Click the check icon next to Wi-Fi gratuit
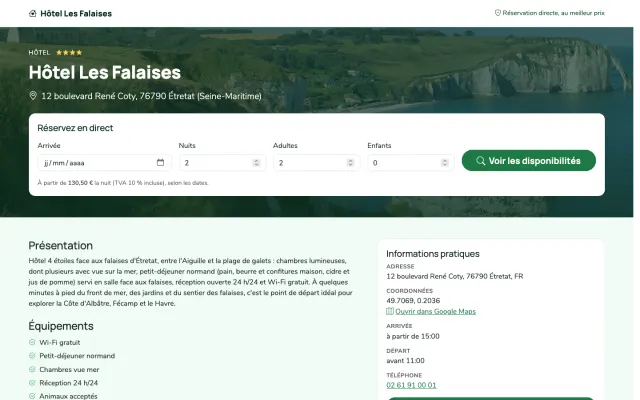Image resolution: width=640 pixels, height=400 pixels. [x=32, y=342]
